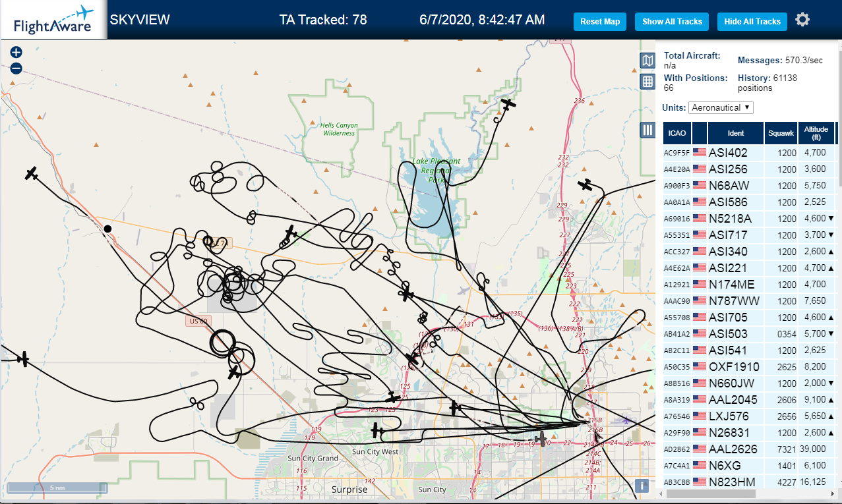This screenshot has height=504, width=842.
Task: Select aircraft N823HM in the list
Action: pos(749,482)
